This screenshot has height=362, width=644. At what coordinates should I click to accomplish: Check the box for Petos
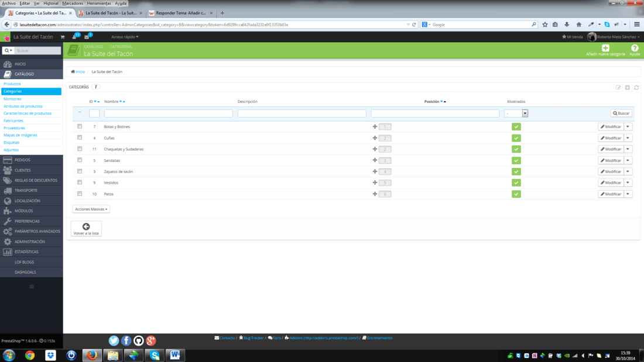pyautogui.click(x=80, y=194)
